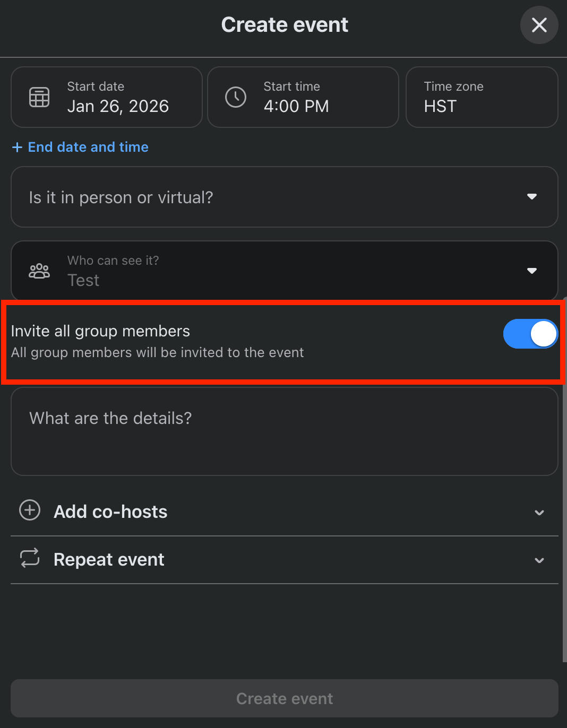Click the clock icon in Start time
The width and height of the screenshot is (567, 728).
click(x=236, y=97)
